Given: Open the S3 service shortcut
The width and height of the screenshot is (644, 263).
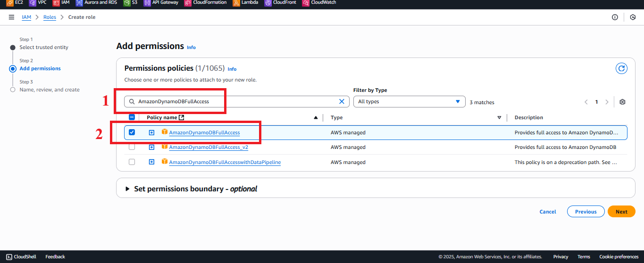Looking at the screenshot, I should 131,3.
